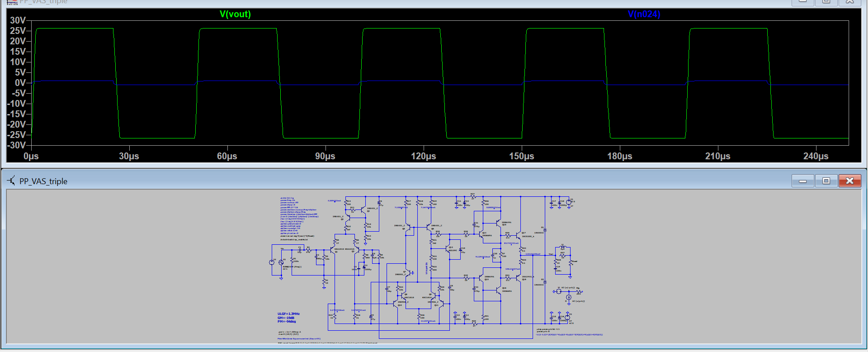Click the 0µs time axis label
868x352 pixels.
point(31,156)
